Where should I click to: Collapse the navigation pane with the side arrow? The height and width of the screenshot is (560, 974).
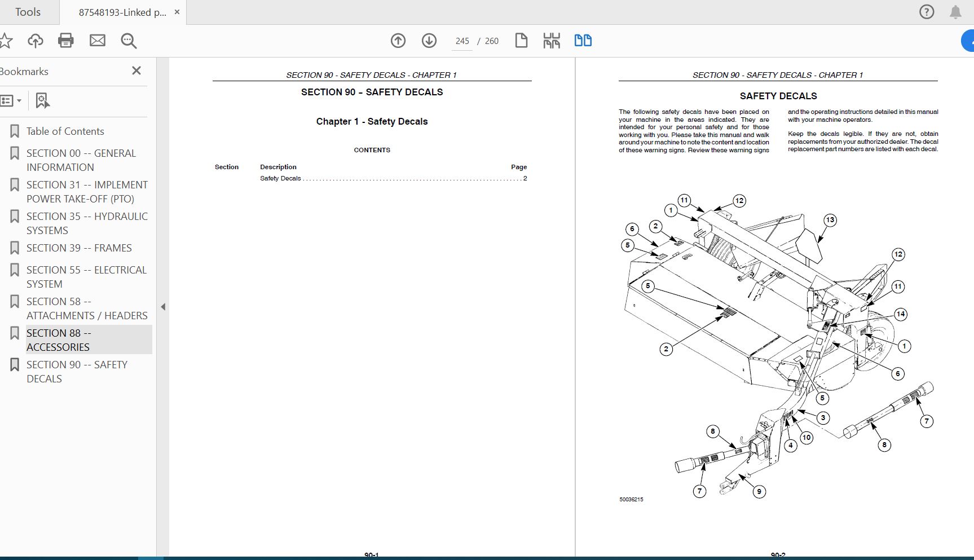(x=163, y=307)
